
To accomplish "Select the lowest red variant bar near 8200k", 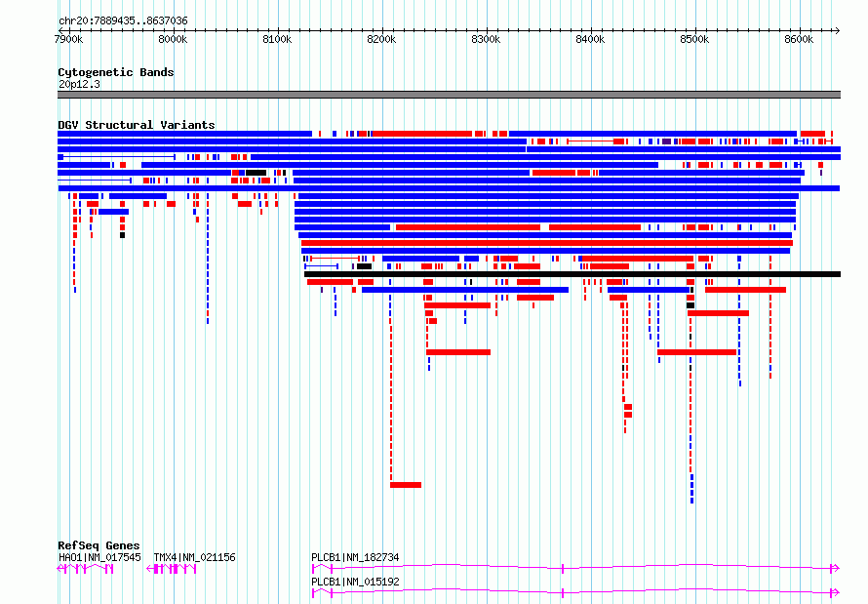I will [x=406, y=485].
